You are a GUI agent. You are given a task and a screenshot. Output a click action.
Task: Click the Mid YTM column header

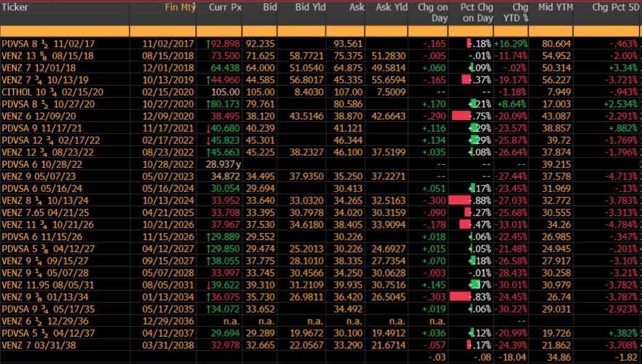[555, 7]
